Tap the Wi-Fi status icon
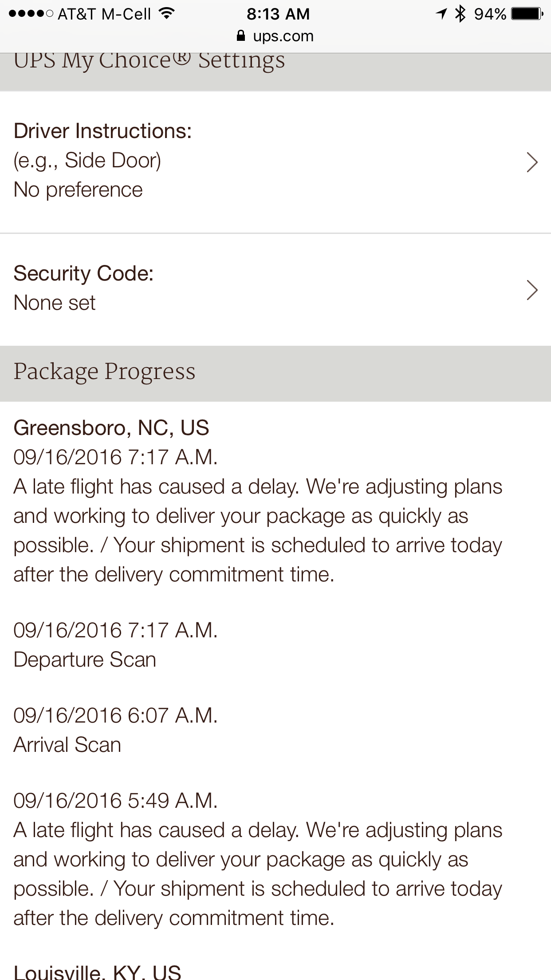Screen dimensions: 551x980 [x=166, y=14]
